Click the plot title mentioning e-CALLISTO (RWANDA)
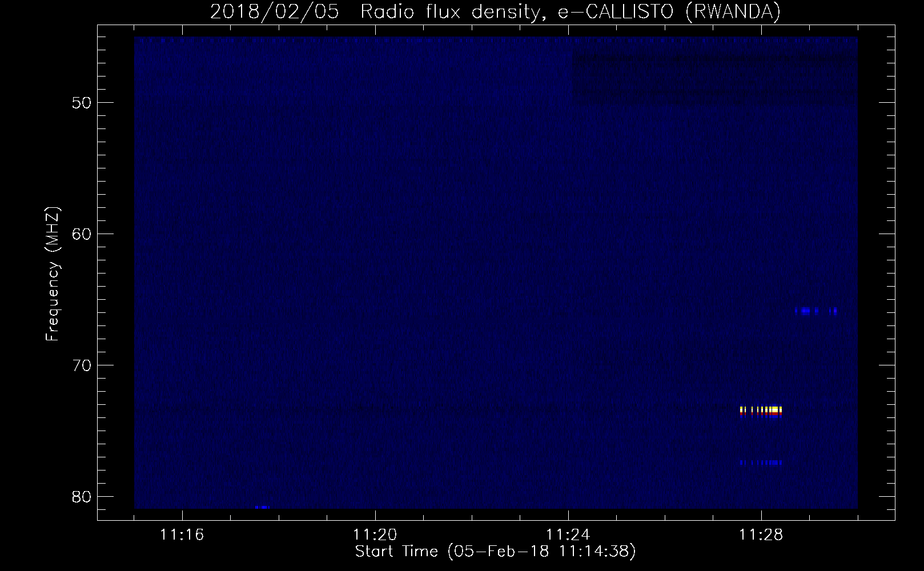This screenshot has height=571, width=924. pyautogui.click(x=495, y=11)
